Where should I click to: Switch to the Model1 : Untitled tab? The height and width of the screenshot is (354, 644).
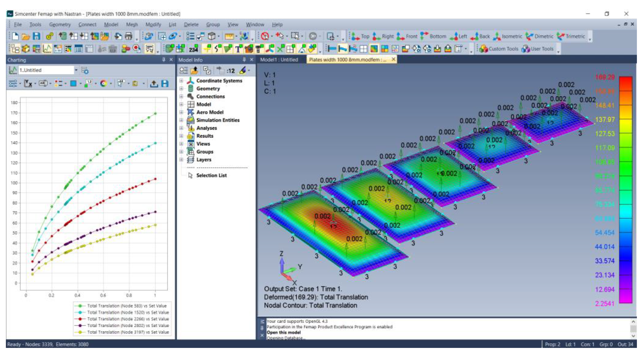[x=279, y=60]
